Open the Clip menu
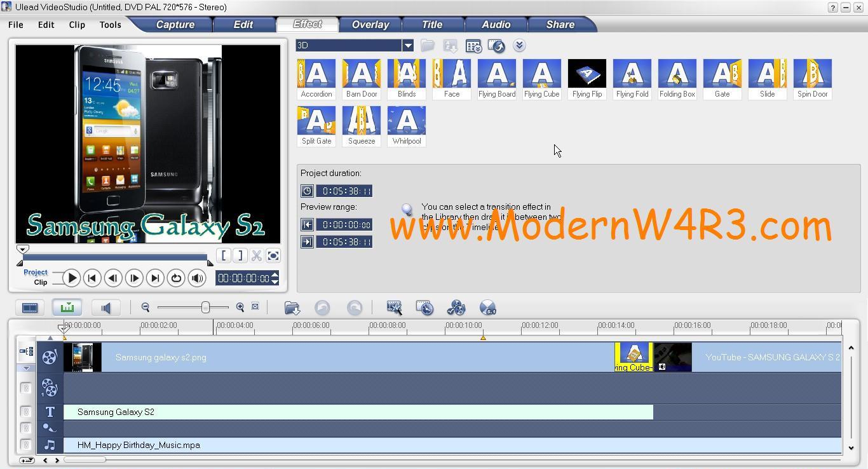This screenshot has height=469, width=868. coord(77,25)
